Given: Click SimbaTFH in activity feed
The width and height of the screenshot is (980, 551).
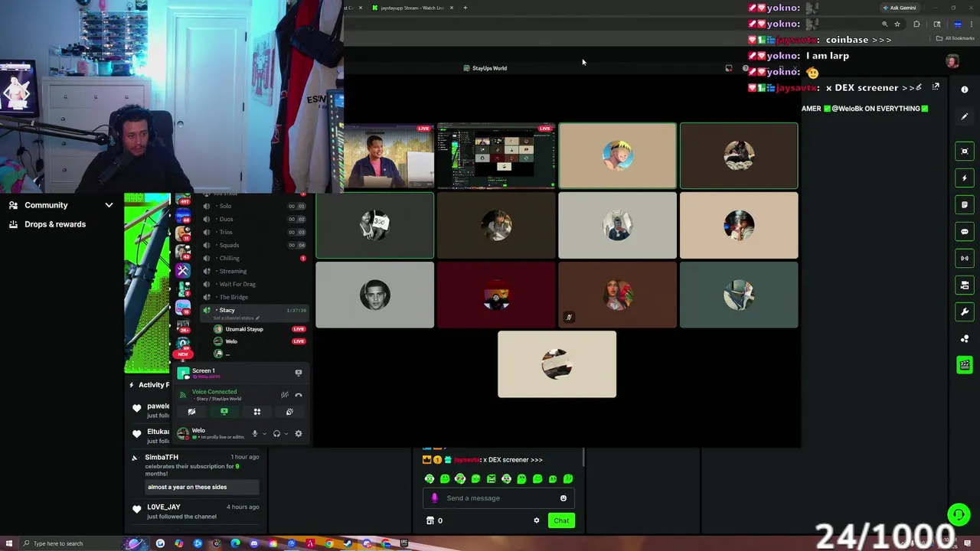Looking at the screenshot, I should (162, 457).
